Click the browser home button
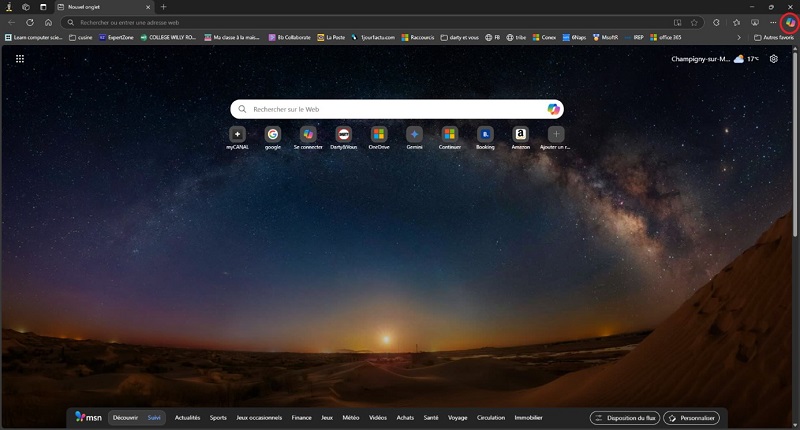 point(48,22)
